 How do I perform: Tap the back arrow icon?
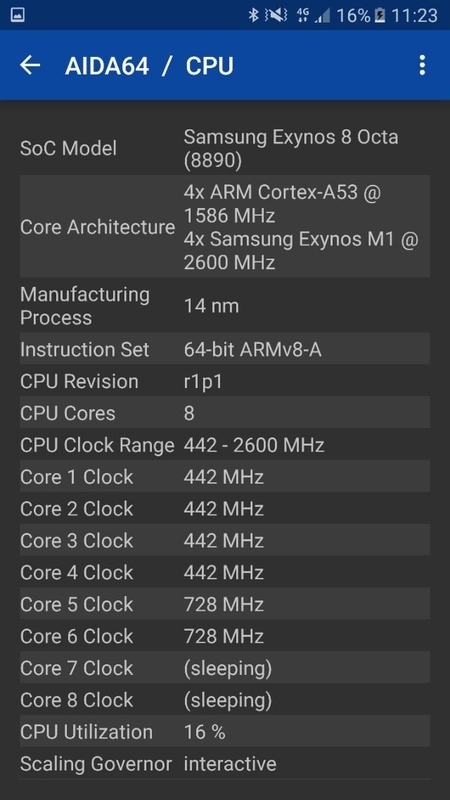coord(30,65)
